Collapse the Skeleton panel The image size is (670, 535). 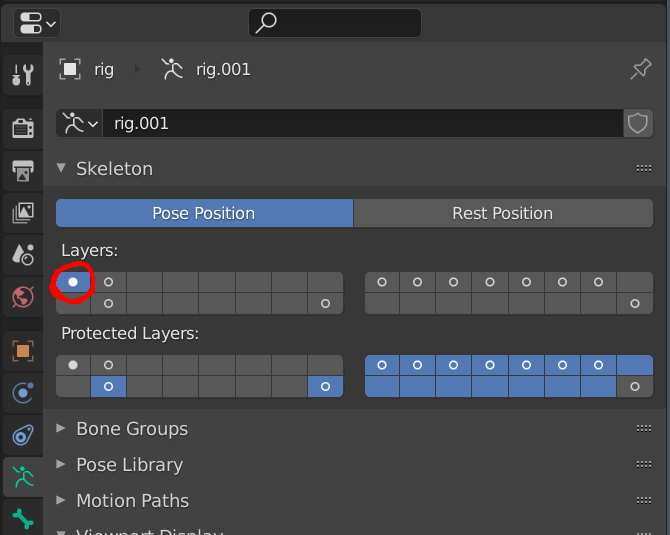(x=61, y=168)
